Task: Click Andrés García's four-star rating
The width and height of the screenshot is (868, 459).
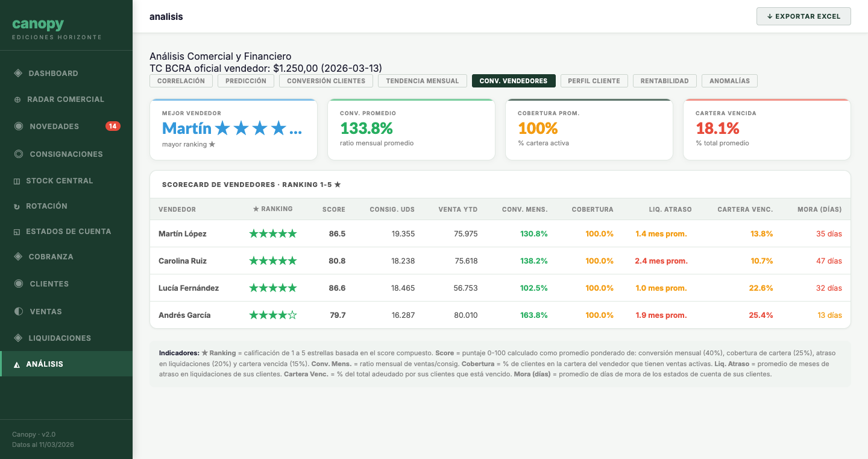Action: (273, 315)
